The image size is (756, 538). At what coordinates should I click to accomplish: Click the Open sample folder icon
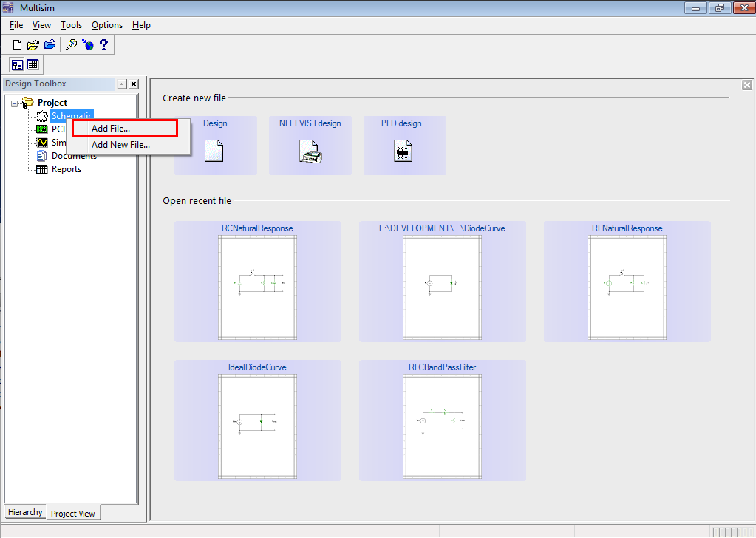[50, 45]
